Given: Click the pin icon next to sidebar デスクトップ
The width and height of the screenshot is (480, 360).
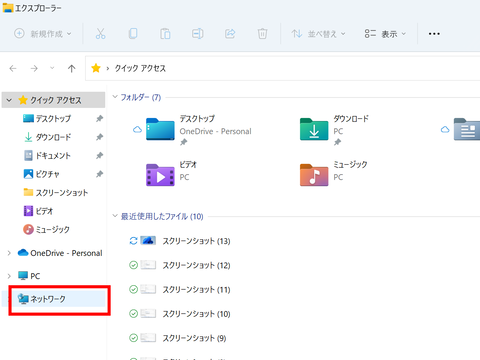Looking at the screenshot, I should pos(99,118).
